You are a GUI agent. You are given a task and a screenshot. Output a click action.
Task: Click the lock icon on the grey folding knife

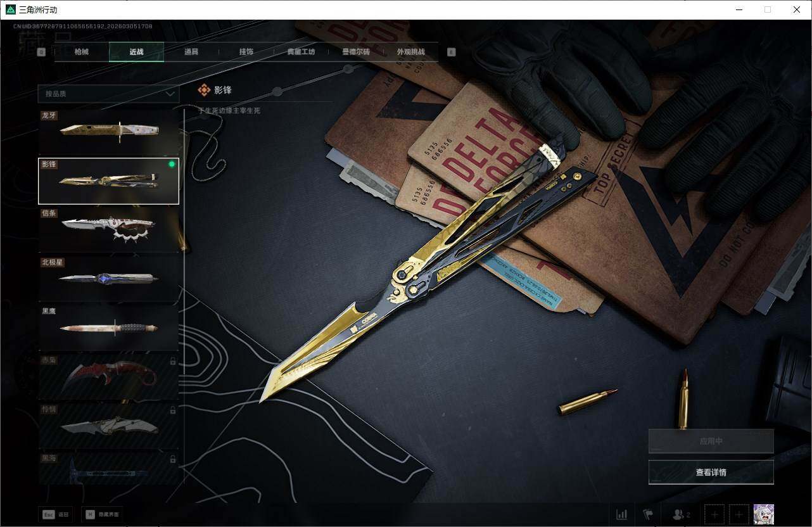[x=172, y=410]
